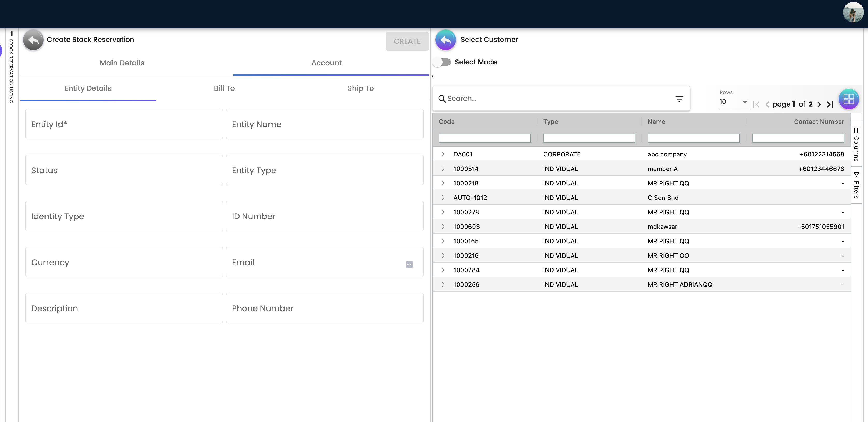Expand the 1000256 customer row
This screenshot has width=868, height=422.
coord(443,285)
